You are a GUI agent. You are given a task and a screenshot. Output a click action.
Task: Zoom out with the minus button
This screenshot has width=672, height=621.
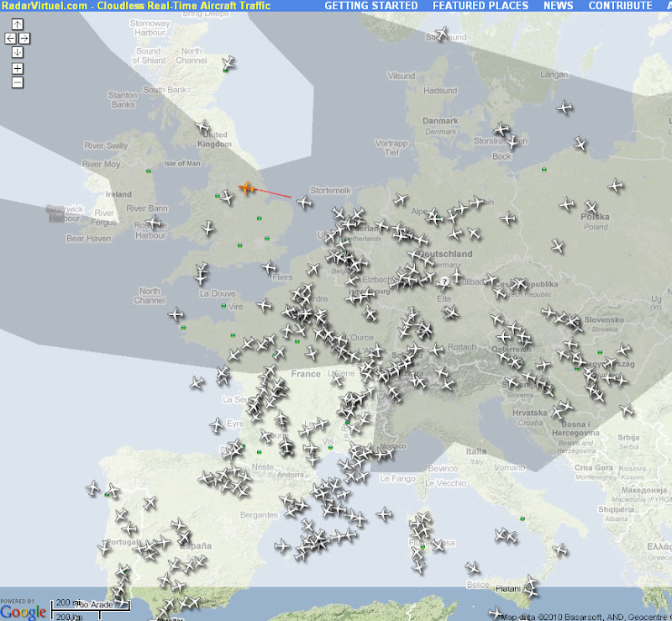click(18, 82)
